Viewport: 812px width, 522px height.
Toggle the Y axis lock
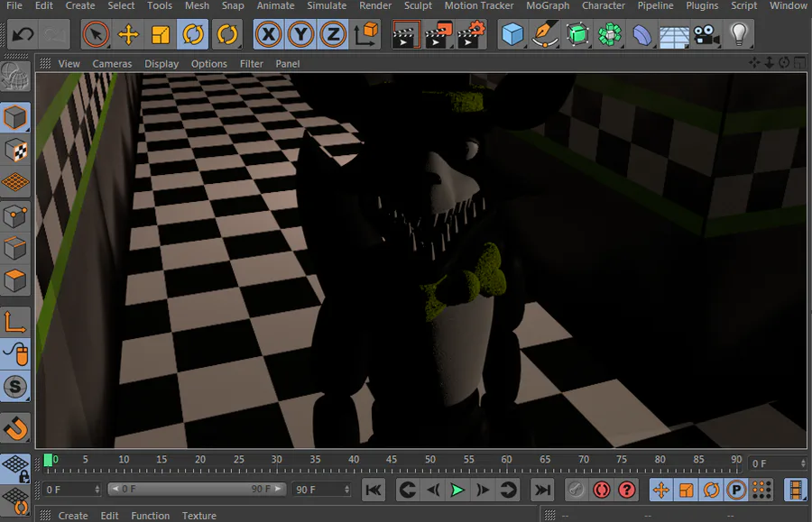click(x=300, y=34)
